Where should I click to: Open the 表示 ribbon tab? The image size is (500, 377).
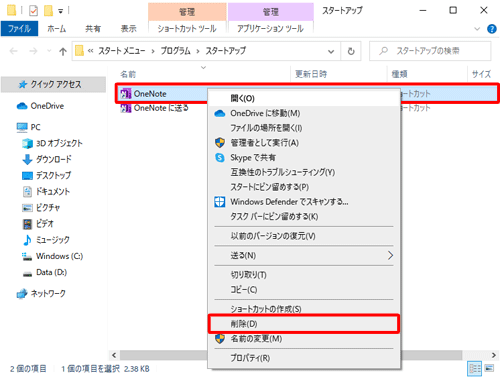coord(128,29)
